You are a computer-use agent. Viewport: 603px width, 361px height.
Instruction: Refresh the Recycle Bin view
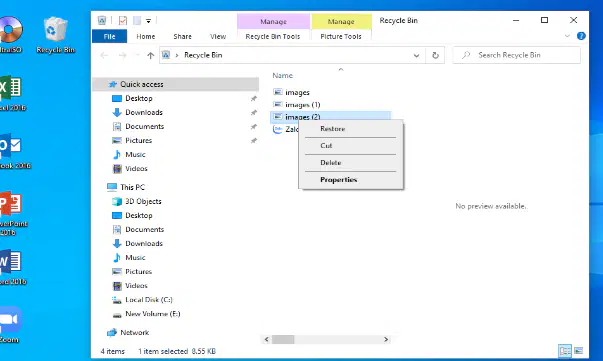435,55
